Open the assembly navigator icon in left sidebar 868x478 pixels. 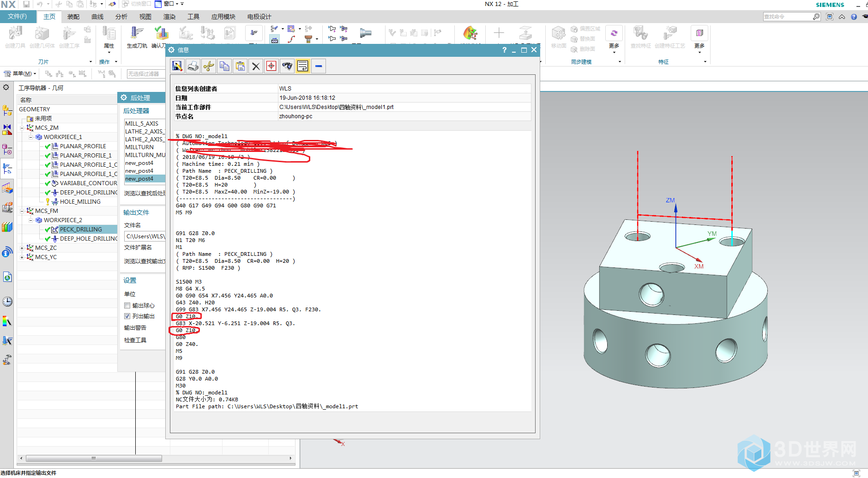(x=7, y=110)
